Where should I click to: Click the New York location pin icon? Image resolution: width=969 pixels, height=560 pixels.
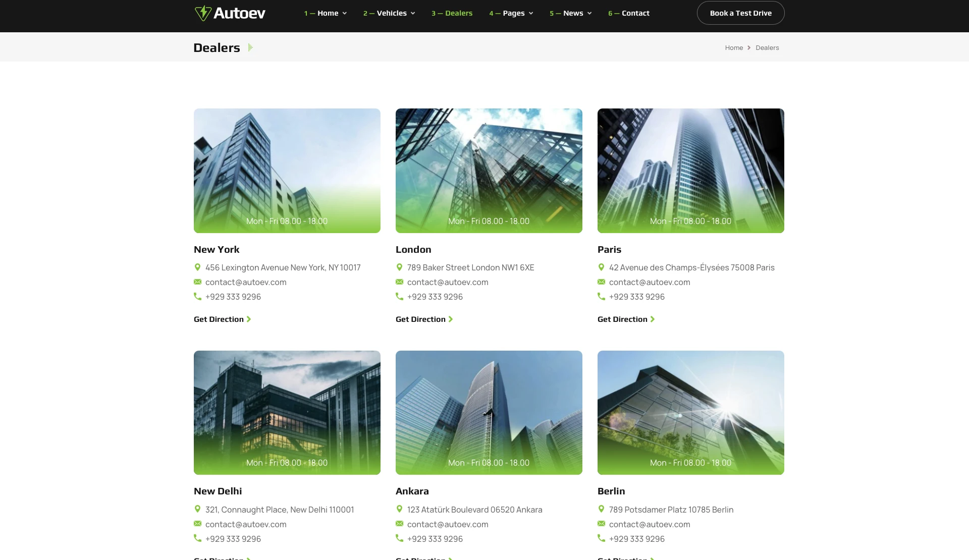197,267
